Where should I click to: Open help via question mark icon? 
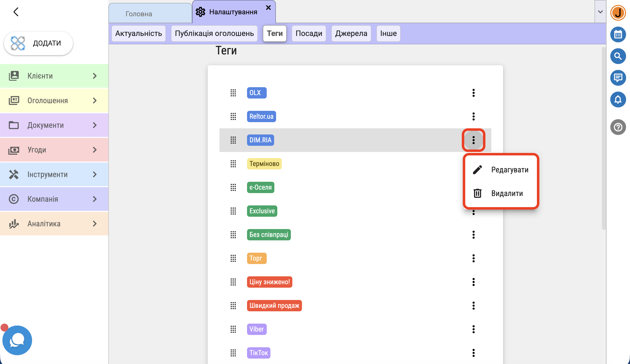(618, 127)
